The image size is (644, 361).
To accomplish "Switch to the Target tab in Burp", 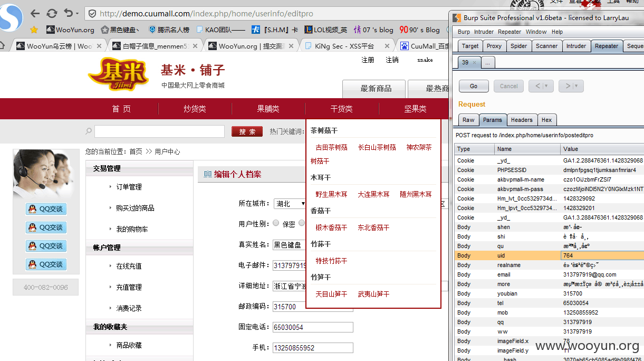I will 470,46.
